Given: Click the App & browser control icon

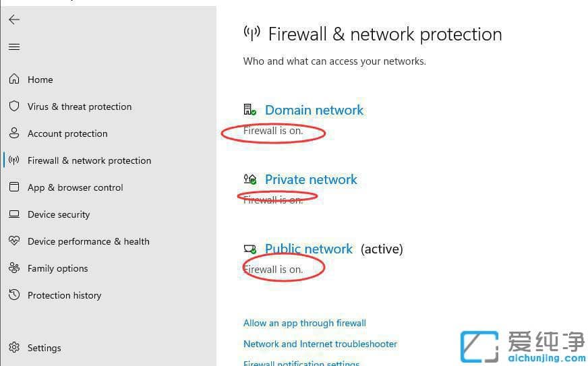Looking at the screenshot, I should pyautogui.click(x=14, y=187).
